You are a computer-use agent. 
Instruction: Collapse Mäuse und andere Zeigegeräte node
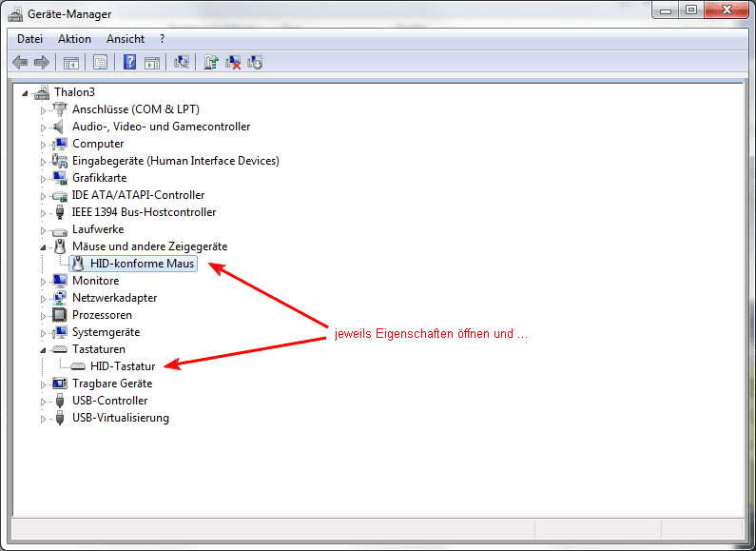(43, 247)
